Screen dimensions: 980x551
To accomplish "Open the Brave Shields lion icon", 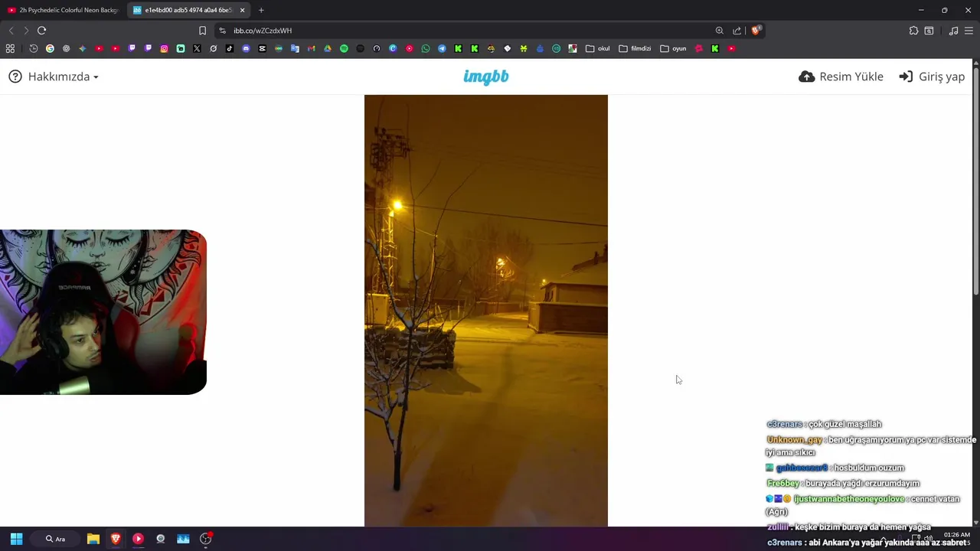I will click(756, 31).
